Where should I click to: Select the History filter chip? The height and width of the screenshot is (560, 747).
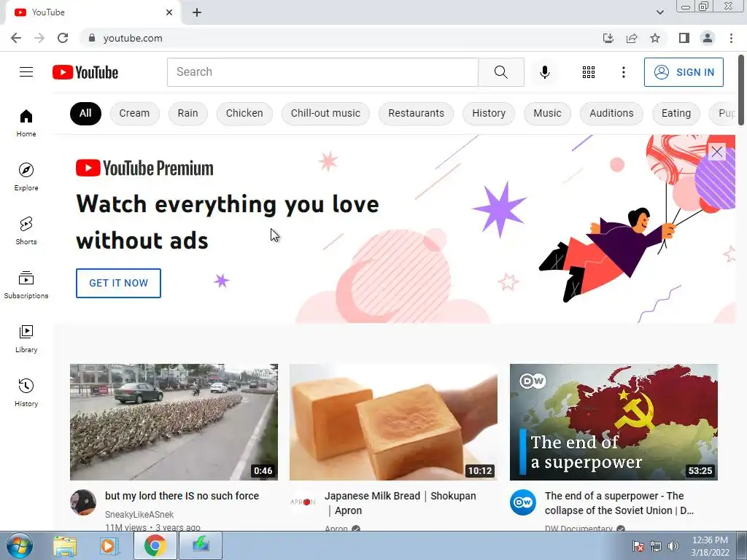tap(488, 113)
